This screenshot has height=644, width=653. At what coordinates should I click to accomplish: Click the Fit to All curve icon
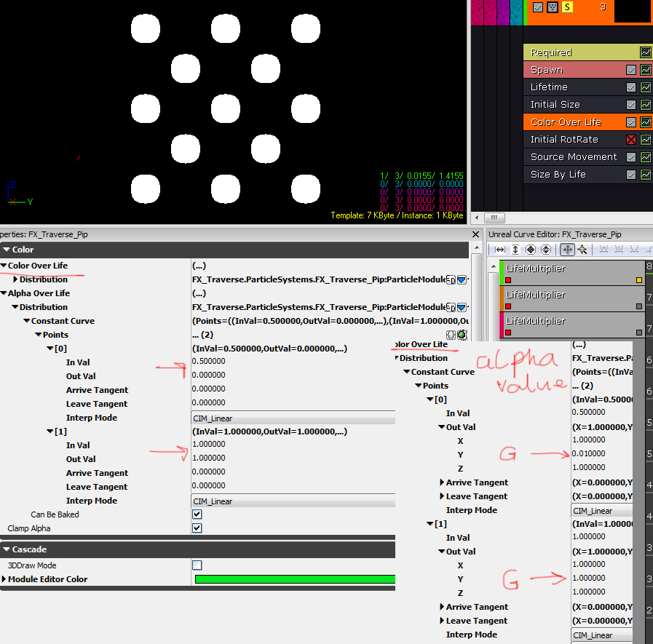pos(531,250)
